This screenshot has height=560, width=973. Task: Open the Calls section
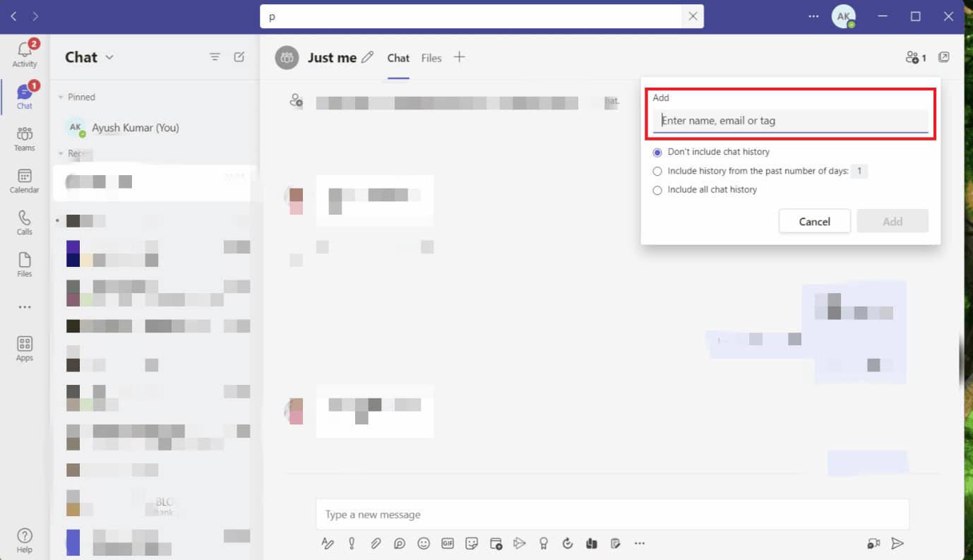pyautogui.click(x=25, y=223)
